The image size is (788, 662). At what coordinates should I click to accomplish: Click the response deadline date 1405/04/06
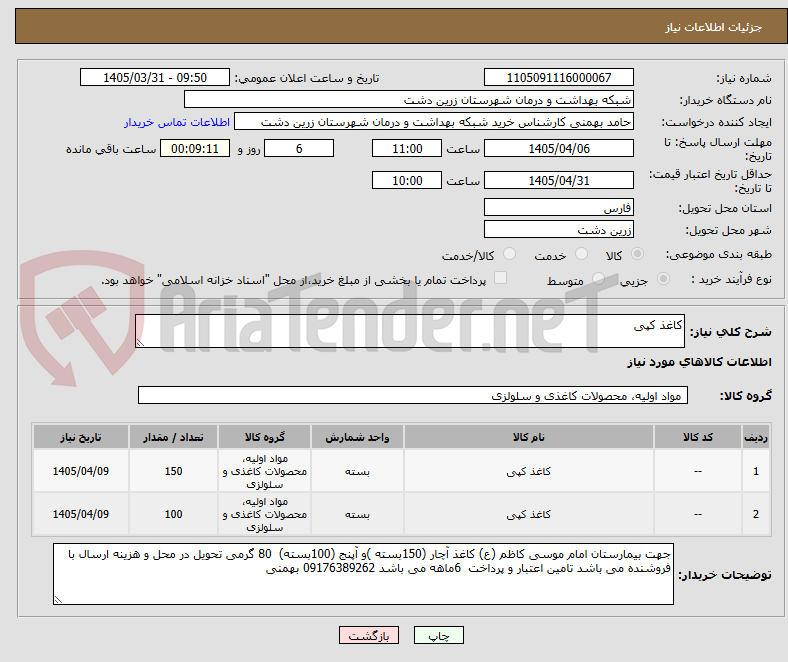pos(559,148)
